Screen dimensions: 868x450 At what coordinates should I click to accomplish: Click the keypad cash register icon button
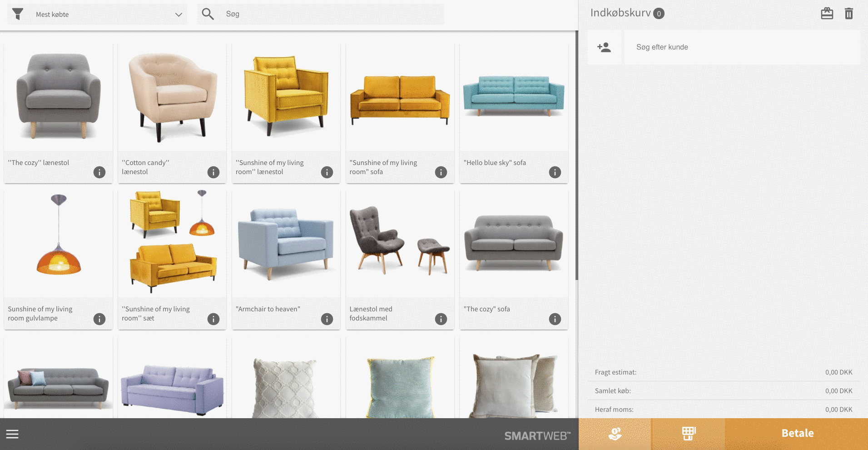pyautogui.click(x=689, y=434)
